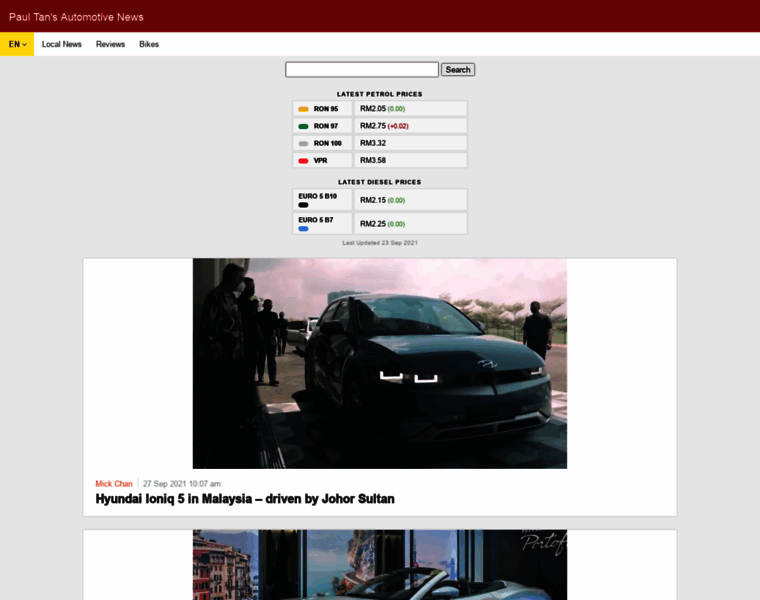Open the Local News menu item
The width and height of the screenshot is (760, 600).
click(62, 44)
